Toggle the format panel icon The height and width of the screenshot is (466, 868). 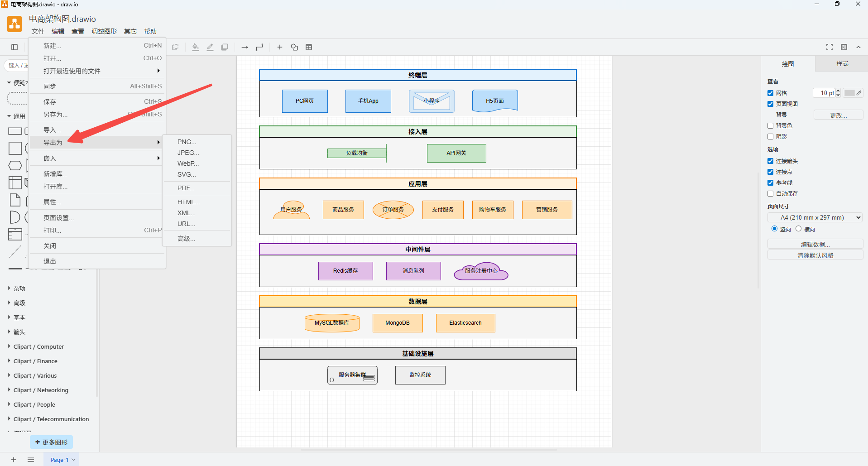coord(844,47)
